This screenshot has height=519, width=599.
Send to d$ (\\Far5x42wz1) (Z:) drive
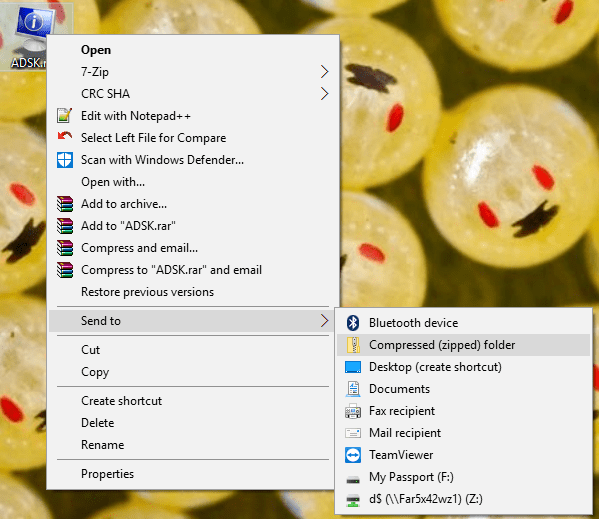coord(463,499)
